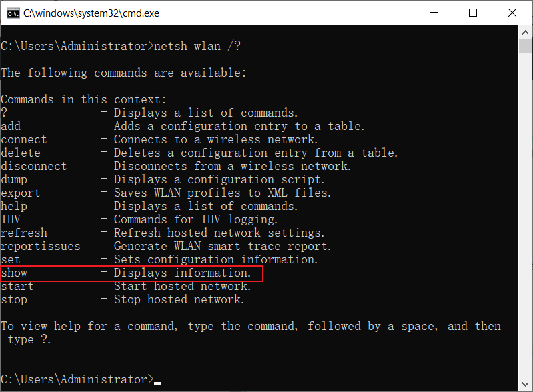
Task: Click the scrollbar up arrow
Action: coord(526,32)
